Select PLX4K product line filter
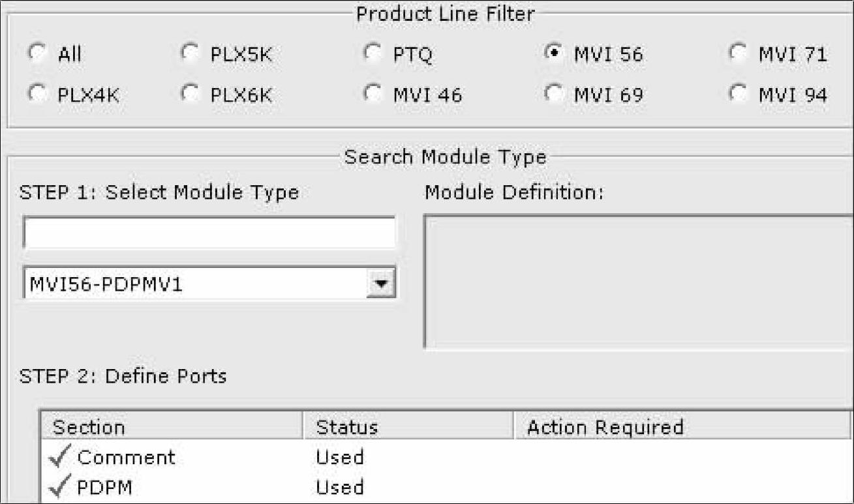The image size is (854, 504). [36, 94]
